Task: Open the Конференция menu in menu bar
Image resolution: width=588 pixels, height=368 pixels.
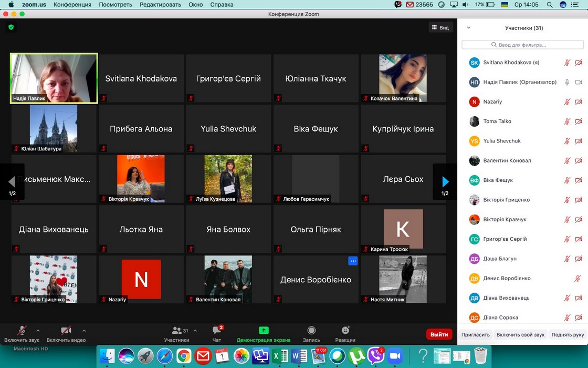Action: [72, 4]
